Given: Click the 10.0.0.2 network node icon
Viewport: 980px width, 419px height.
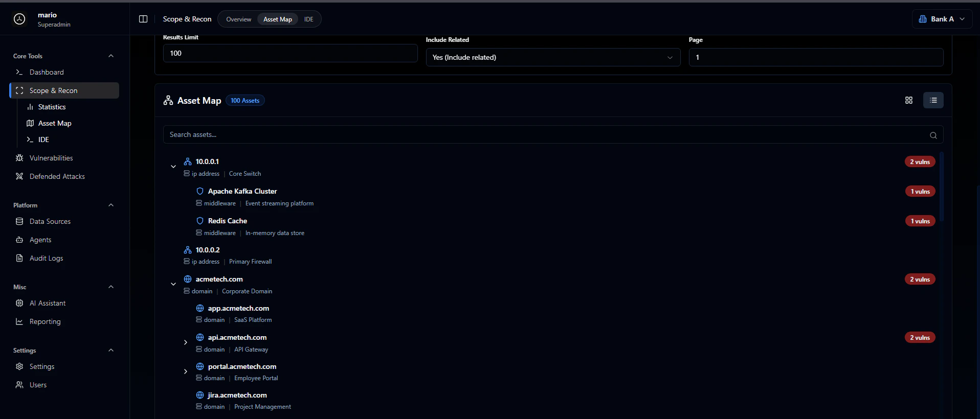Looking at the screenshot, I should click(188, 250).
